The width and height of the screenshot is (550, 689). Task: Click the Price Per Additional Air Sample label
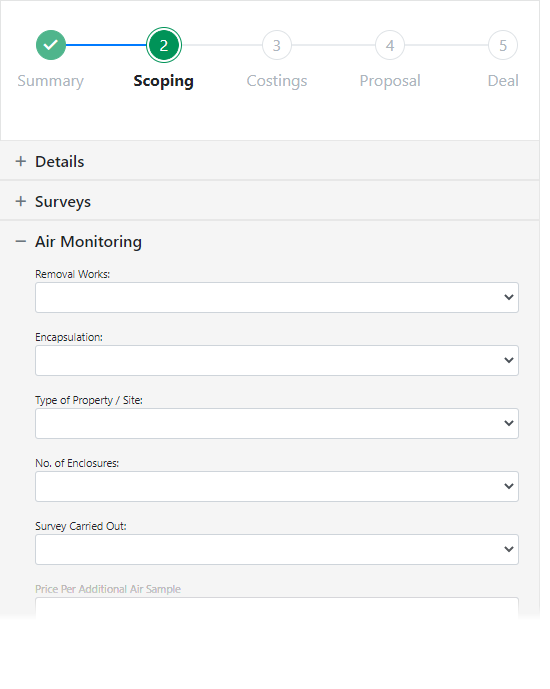click(108, 589)
